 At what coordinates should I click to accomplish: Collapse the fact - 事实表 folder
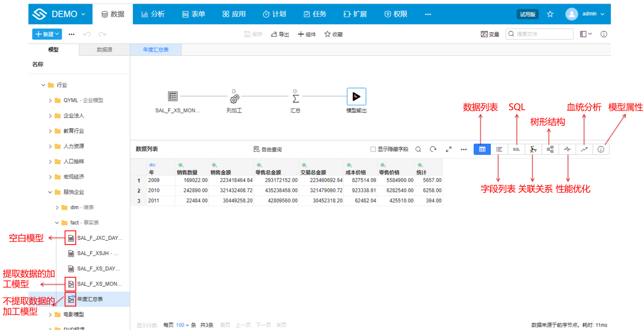tap(57, 222)
